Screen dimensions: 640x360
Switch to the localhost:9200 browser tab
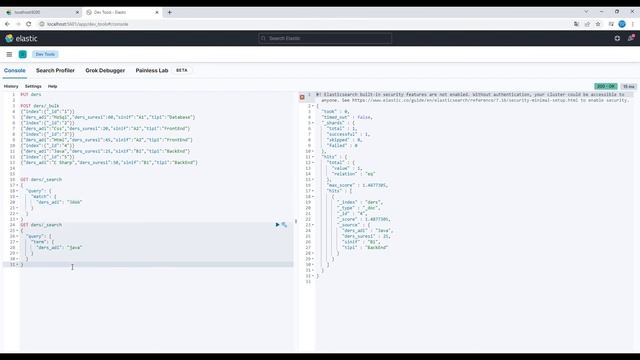point(41,12)
